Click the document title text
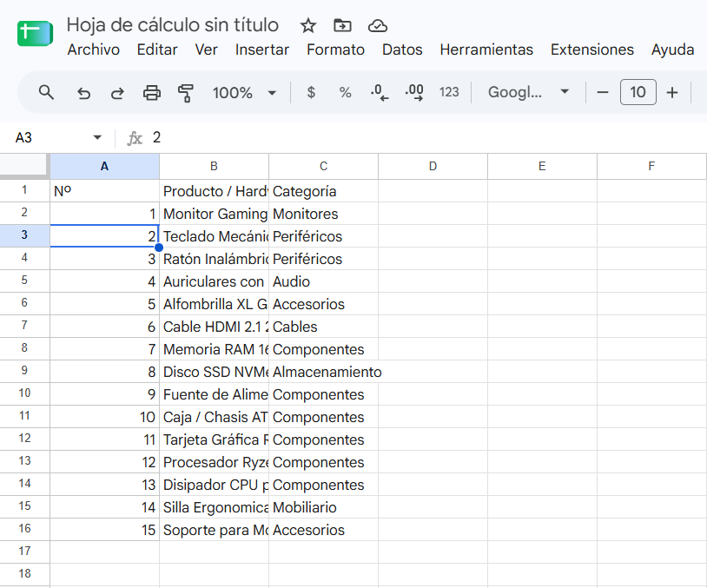Screen dimensions: 707x588 173,25
